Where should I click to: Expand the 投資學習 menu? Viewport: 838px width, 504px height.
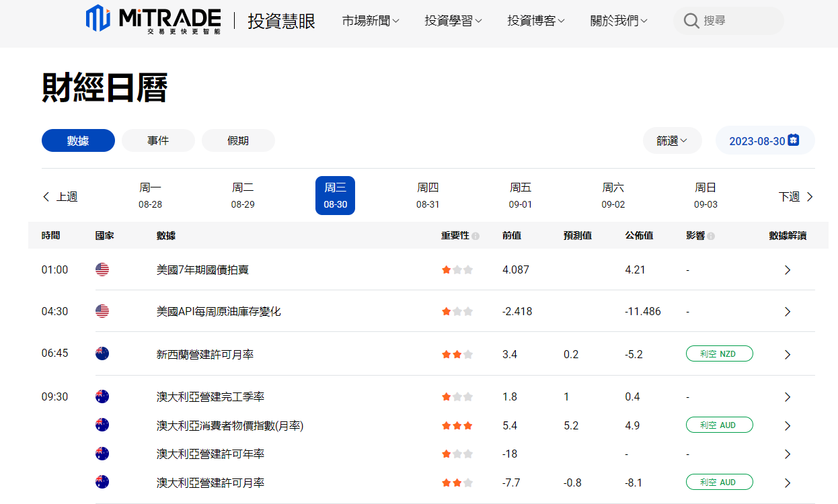pyautogui.click(x=453, y=21)
